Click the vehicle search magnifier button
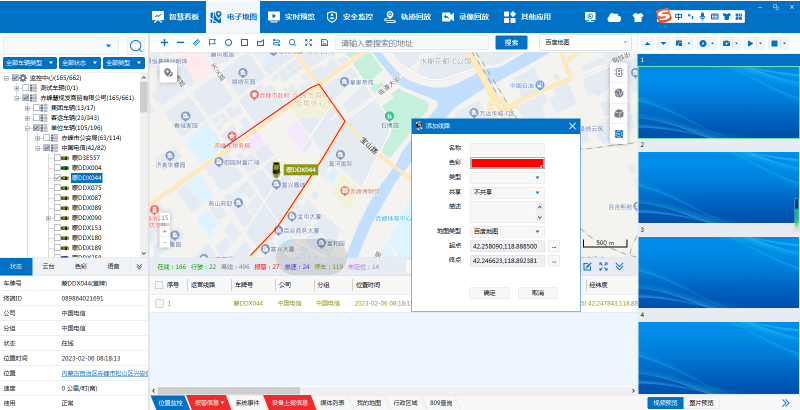 pyautogui.click(x=135, y=46)
